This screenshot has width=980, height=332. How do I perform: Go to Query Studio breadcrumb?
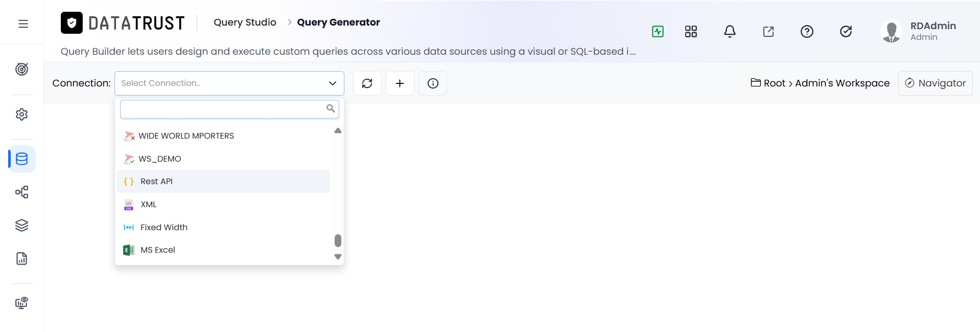[x=245, y=23]
